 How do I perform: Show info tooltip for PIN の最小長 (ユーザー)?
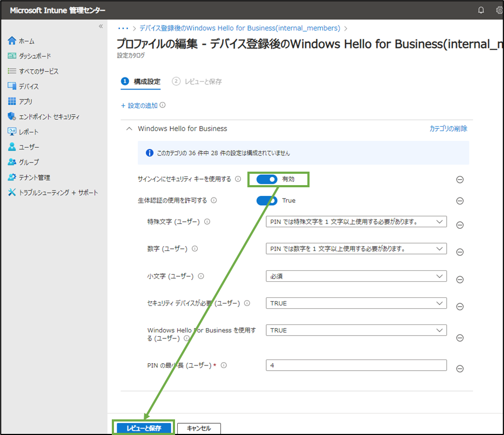pyautogui.click(x=224, y=365)
